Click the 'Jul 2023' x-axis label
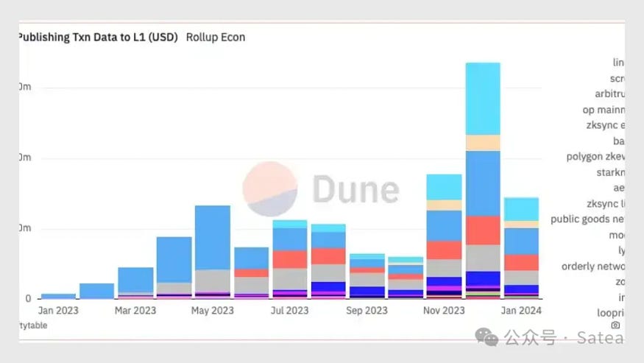Screen dimensions: 644x363 tap(289, 311)
